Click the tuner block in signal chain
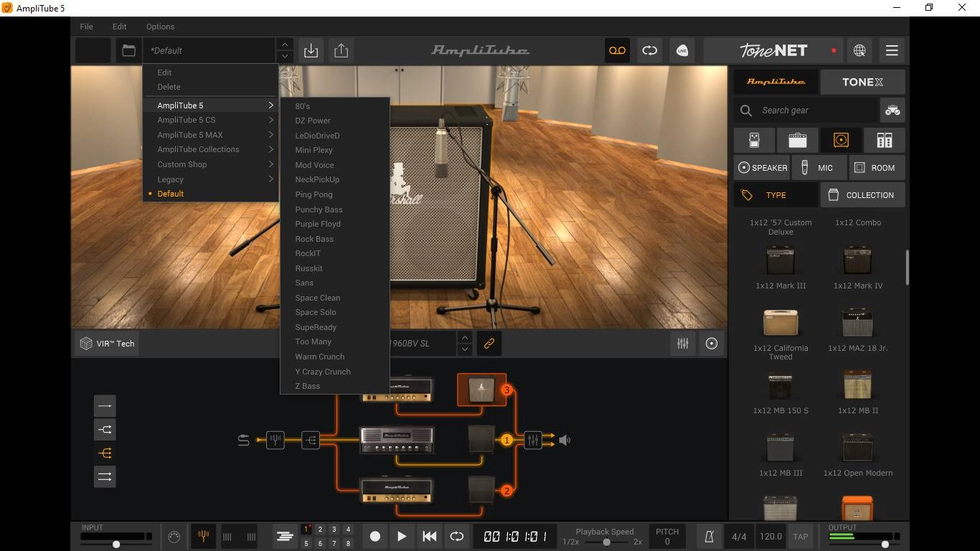This screenshot has width=980, height=551. coord(275,440)
